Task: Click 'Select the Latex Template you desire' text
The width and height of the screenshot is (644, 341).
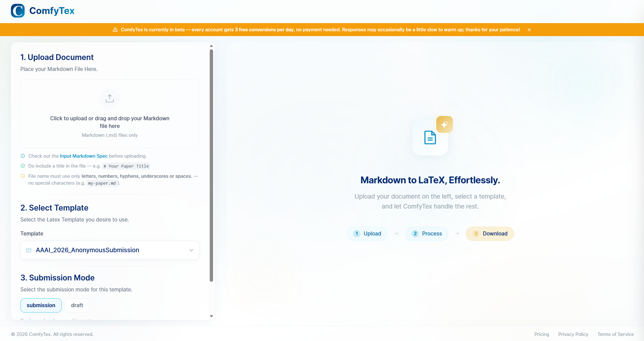Action: tap(75, 220)
